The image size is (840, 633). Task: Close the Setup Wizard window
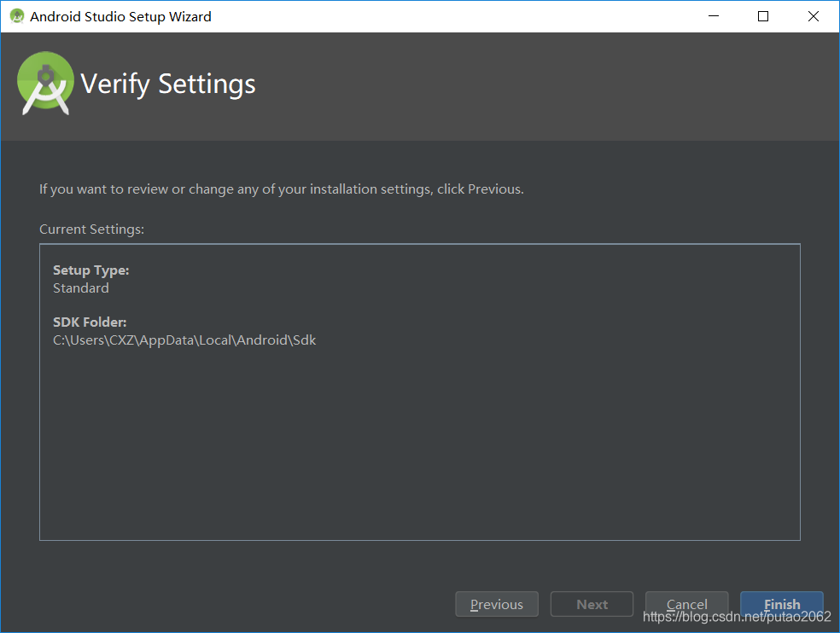tap(814, 16)
